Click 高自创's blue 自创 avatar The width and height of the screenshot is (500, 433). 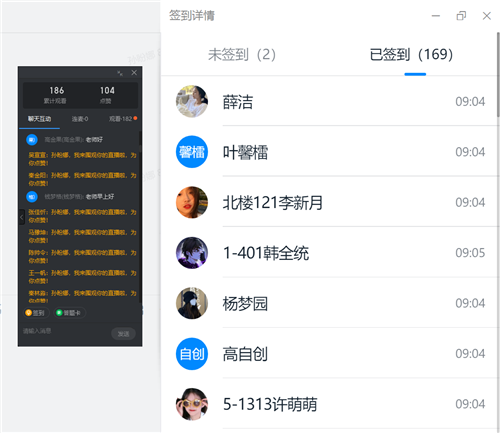point(192,354)
